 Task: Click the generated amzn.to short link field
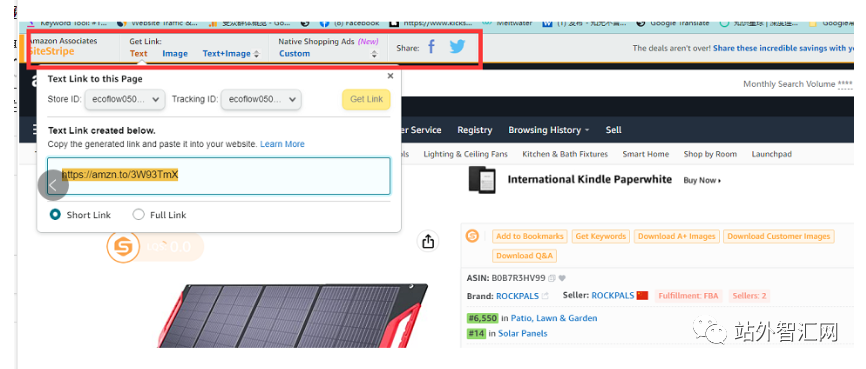click(x=219, y=176)
